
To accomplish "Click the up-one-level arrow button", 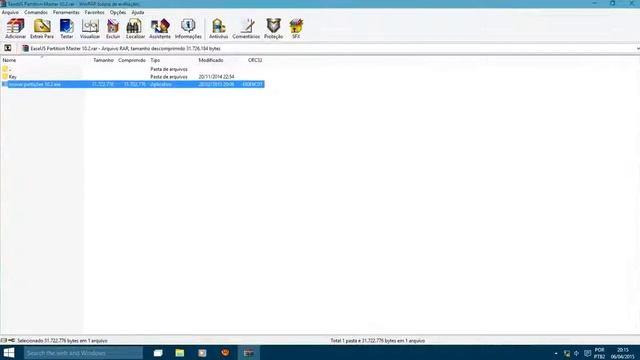I will 8,48.
